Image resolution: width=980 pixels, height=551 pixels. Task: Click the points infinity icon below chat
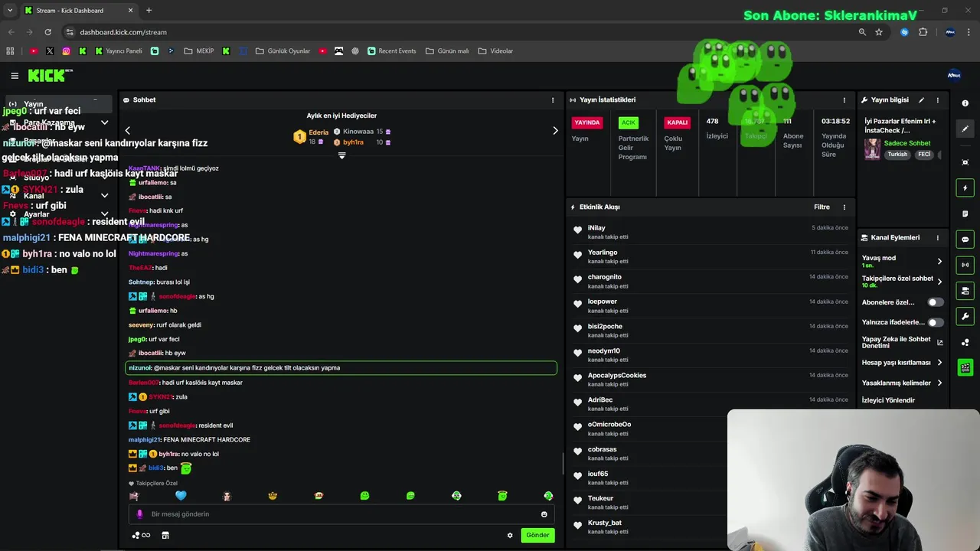142,535
